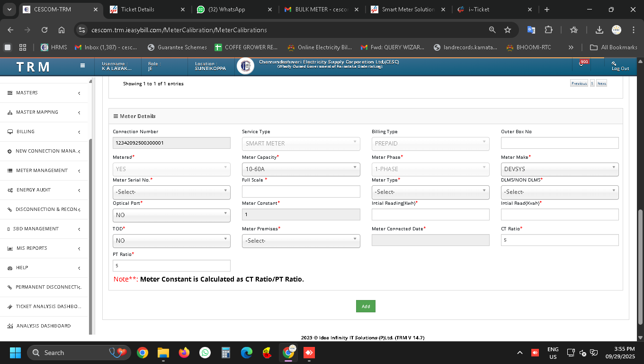
Task: Click the page's vertical scrollbar thumb
Action: point(641,266)
